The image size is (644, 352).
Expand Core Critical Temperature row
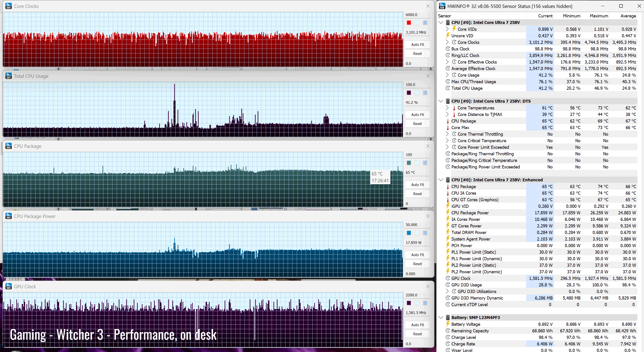click(447, 140)
